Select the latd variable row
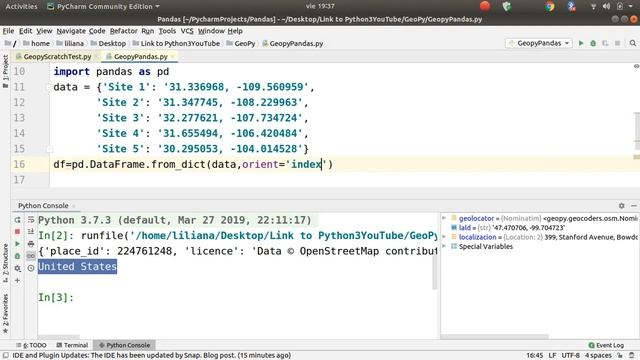Viewport: 640px width, 360px height. click(x=540, y=228)
